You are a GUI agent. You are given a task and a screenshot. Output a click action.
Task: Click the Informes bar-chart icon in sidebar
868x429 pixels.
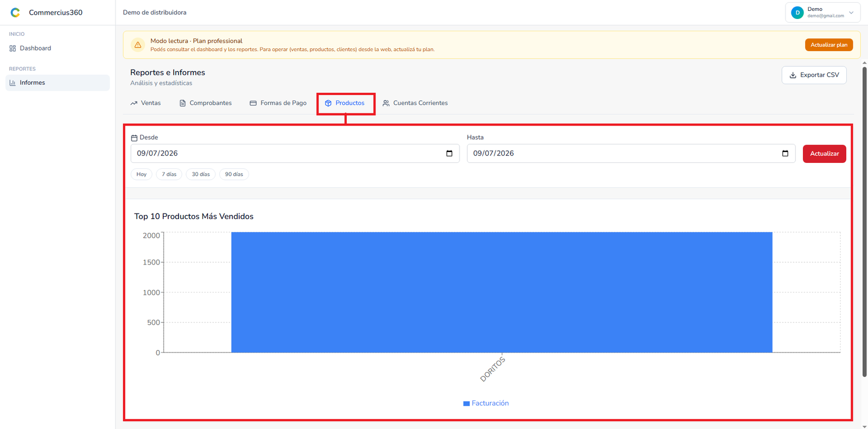point(12,83)
